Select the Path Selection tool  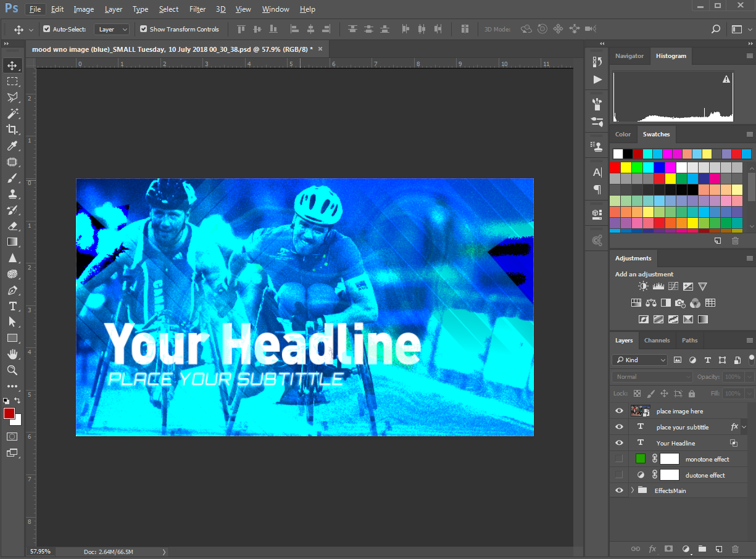(x=12, y=322)
